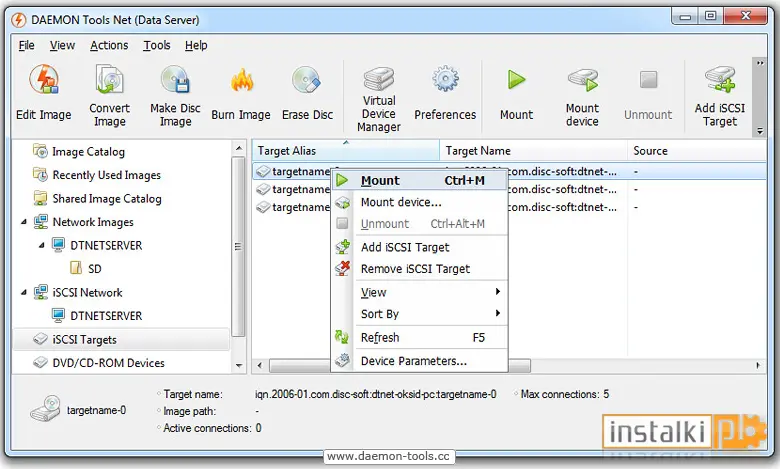The image size is (780, 469).
Task: Open the Edit Image tool
Action: [x=44, y=94]
